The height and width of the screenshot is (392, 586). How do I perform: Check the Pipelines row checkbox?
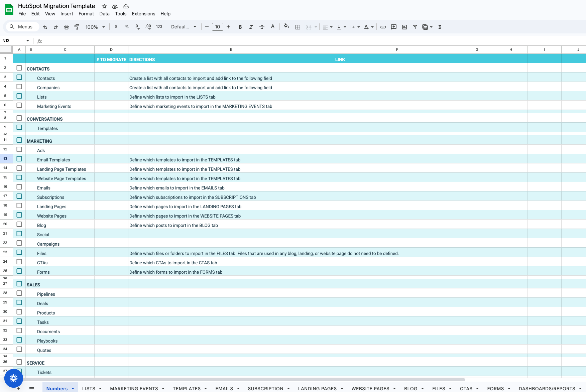(x=19, y=293)
